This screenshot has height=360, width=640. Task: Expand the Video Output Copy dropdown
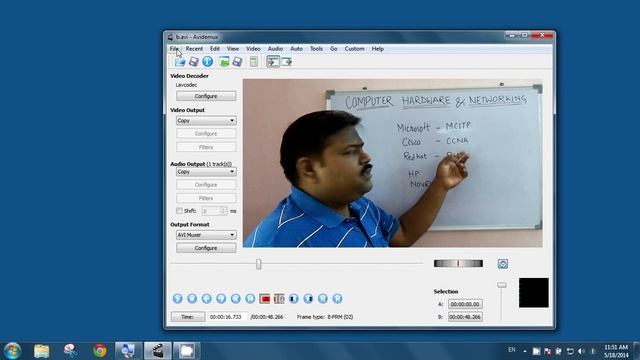206,120
